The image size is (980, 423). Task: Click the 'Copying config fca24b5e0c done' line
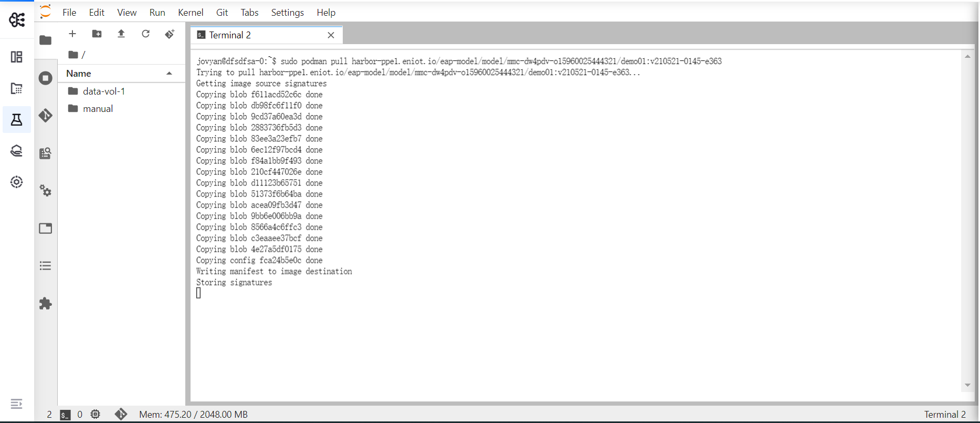(259, 261)
